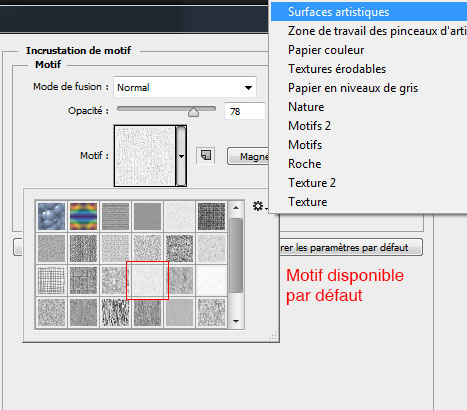Select the rainbow tie-dye pattern thumbnail
The height and width of the screenshot is (410, 467).
83,217
